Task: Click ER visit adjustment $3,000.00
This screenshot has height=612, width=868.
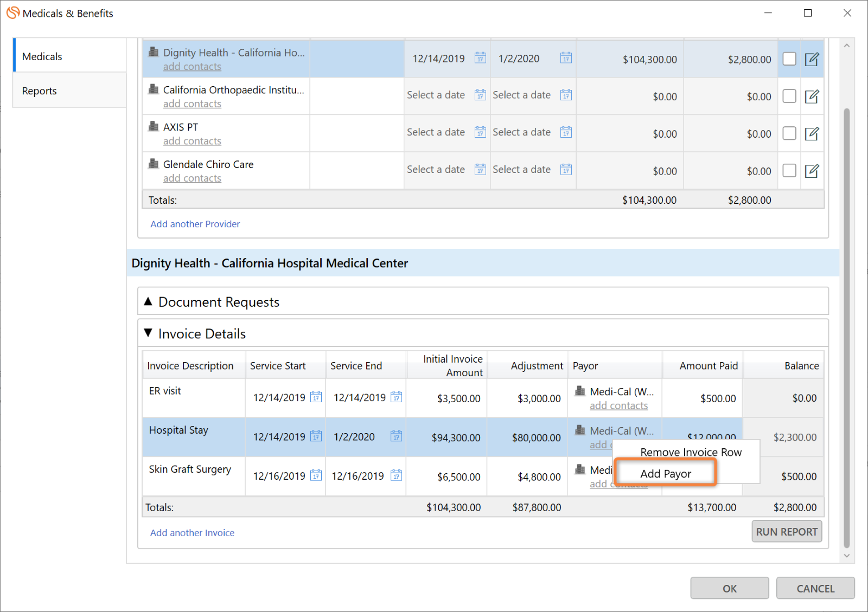Action: pyautogui.click(x=539, y=398)
